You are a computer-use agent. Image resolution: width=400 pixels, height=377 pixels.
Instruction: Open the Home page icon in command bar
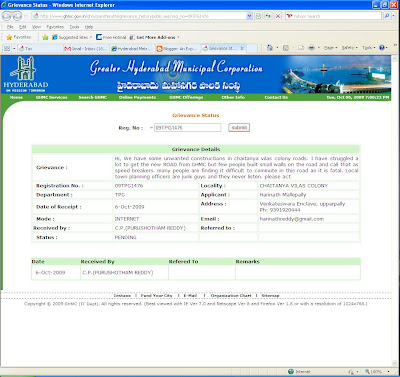point(270,48)
